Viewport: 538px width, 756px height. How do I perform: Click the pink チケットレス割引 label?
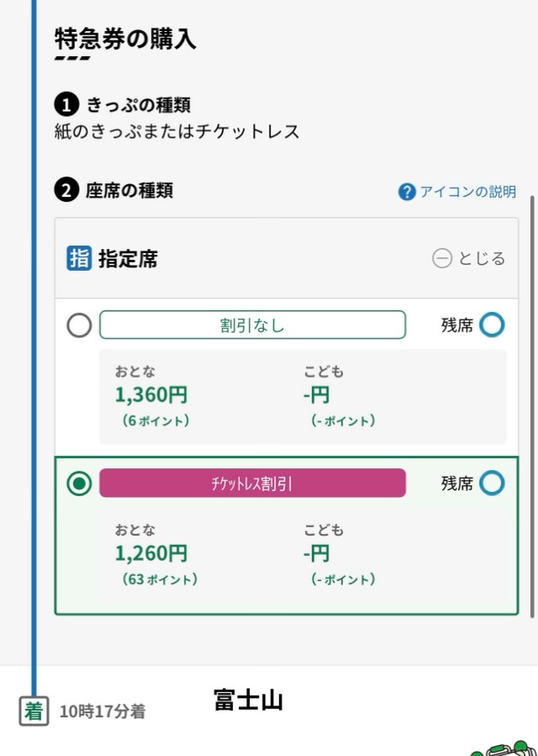click(x=253, y=483)
